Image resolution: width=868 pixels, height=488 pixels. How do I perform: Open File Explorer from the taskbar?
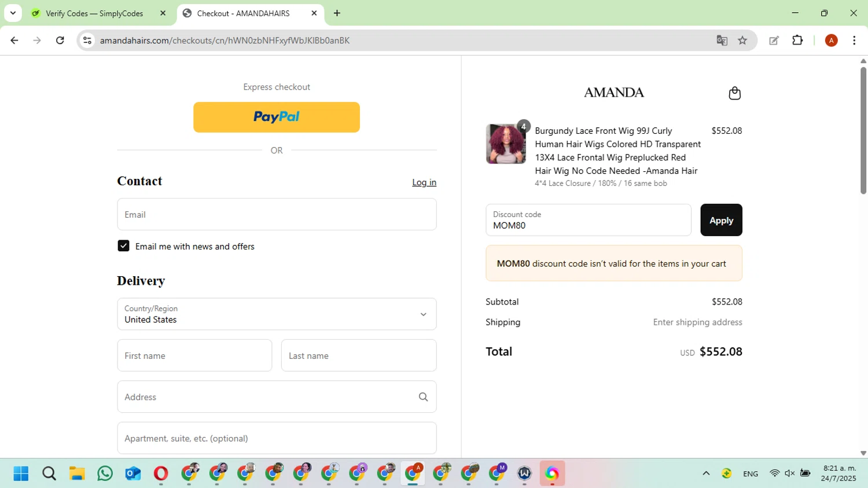(77, 474)
